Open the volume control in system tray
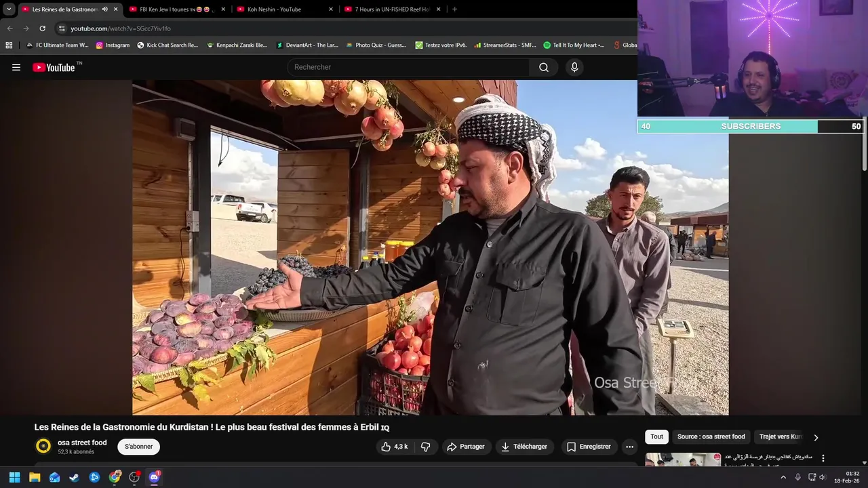The image size is (868, 488). pos(822,477)
